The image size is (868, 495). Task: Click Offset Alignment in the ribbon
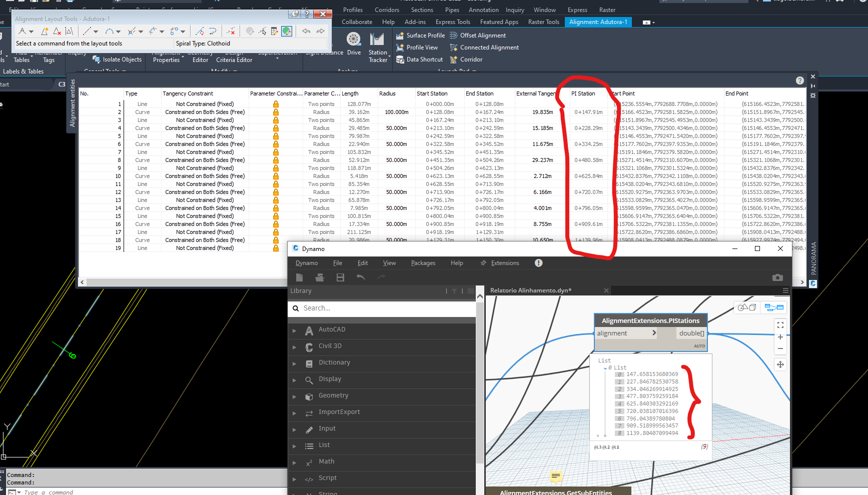(478, 35)
